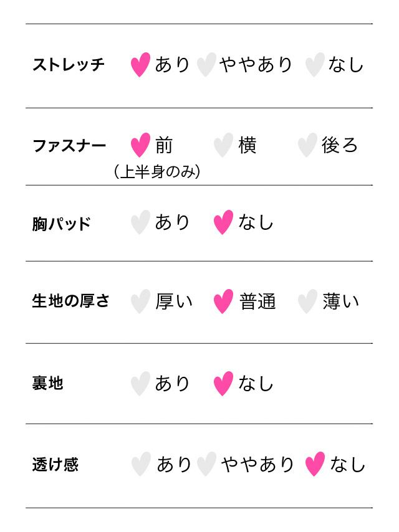Click the (上半身のみ) note text
Image resolution: width=399 pixels, height=532 pixels.
[158, 172]
